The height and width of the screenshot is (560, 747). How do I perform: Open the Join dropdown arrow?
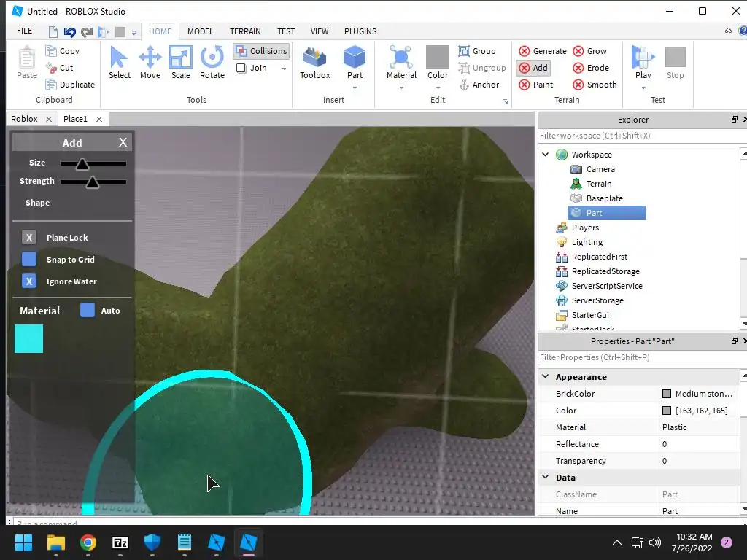pos(284,69)
